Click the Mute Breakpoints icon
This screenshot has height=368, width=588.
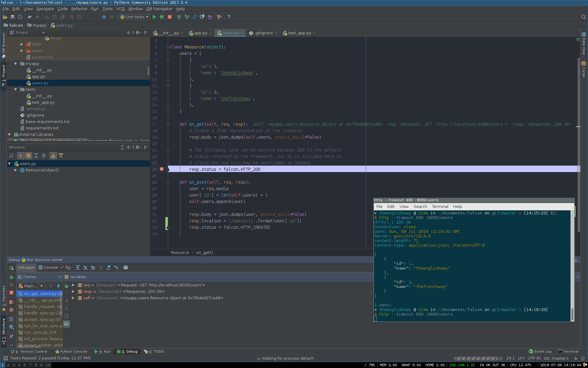[x=11, y=310]
